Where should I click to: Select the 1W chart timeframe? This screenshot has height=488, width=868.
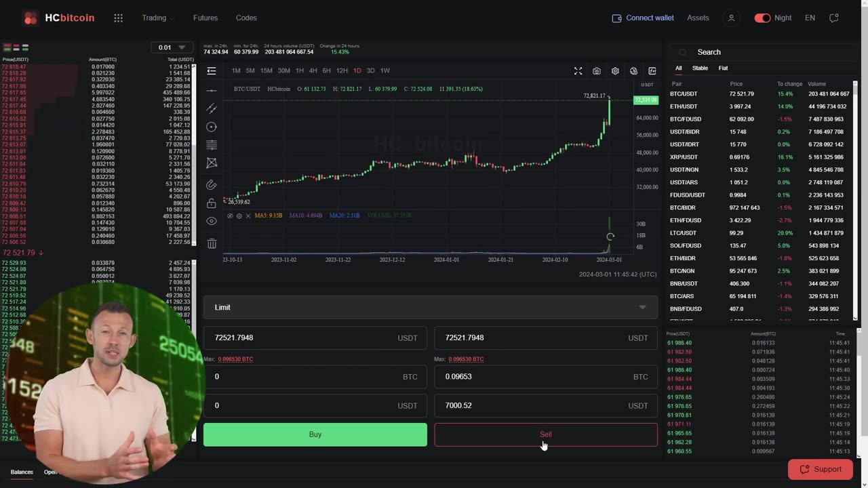(384, 70)
